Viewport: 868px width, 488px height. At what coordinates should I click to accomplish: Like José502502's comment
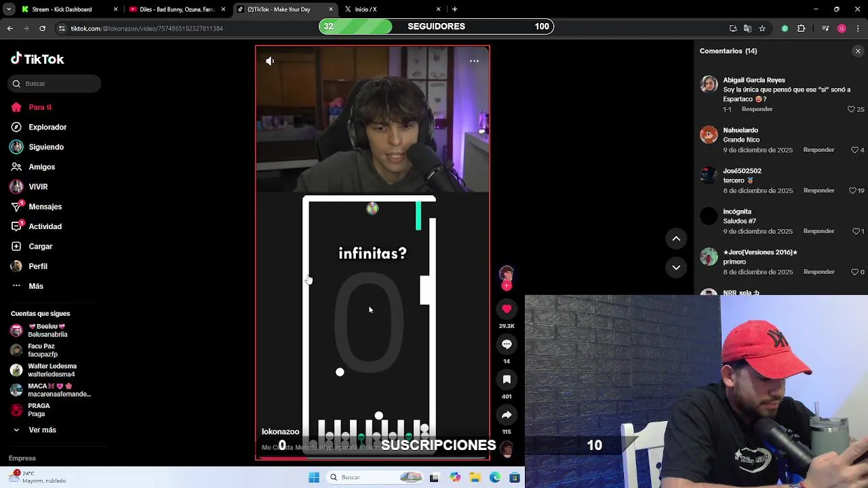tap(852, 190)
